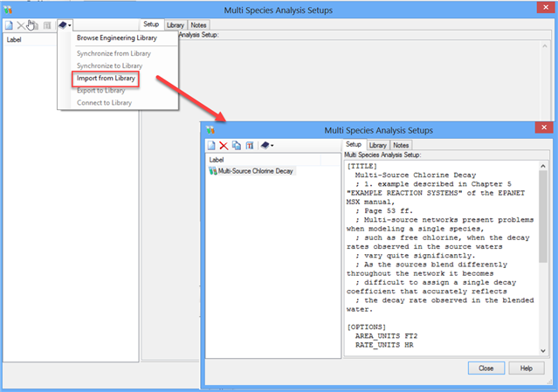Image resolution: width=558 pixels, height=392 pixels.
Task: Close the front window with red X
Action: 544,127
